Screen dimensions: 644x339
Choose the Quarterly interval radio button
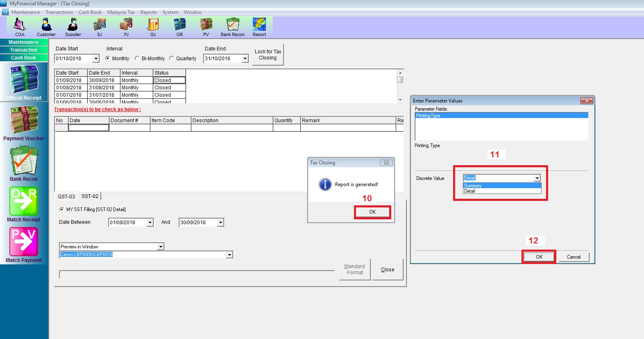point(172,58)
